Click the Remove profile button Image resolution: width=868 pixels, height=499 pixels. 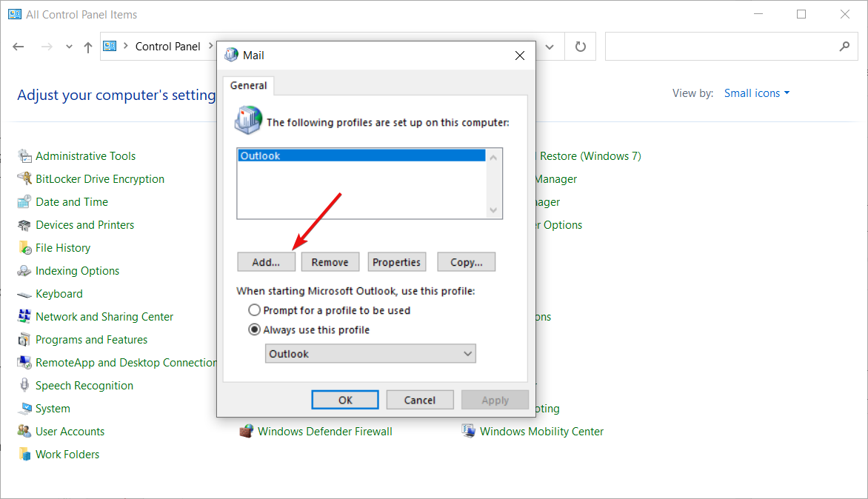pos(330,262)
